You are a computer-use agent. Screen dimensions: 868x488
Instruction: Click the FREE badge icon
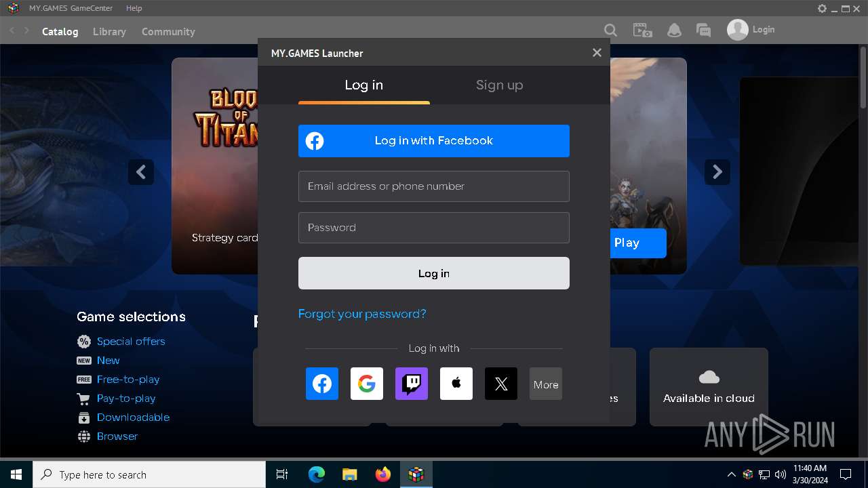point(84,380)
